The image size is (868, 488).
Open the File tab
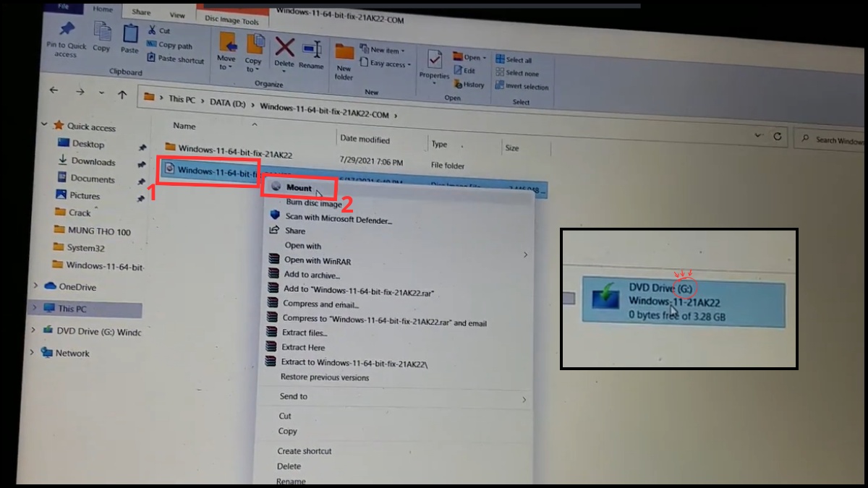[x=63, y=7]
